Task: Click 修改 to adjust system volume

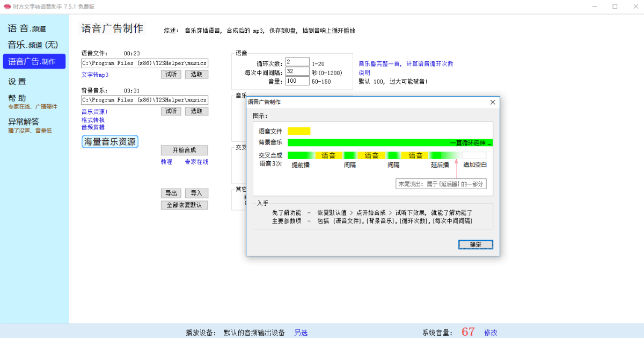Action: coord(491,333)
